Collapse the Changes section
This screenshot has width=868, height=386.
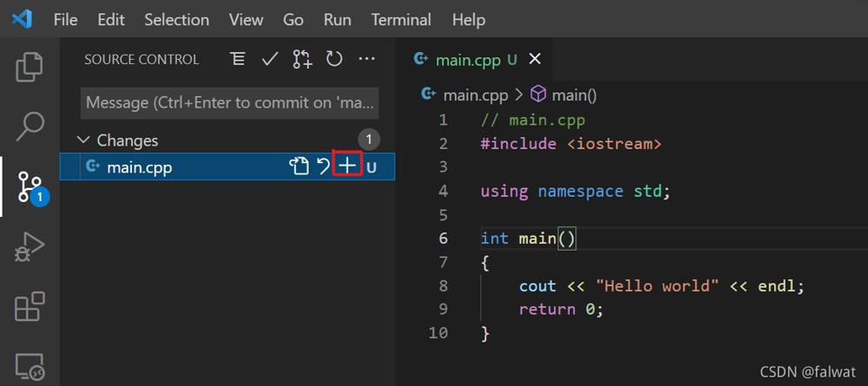tap(83, 141)
